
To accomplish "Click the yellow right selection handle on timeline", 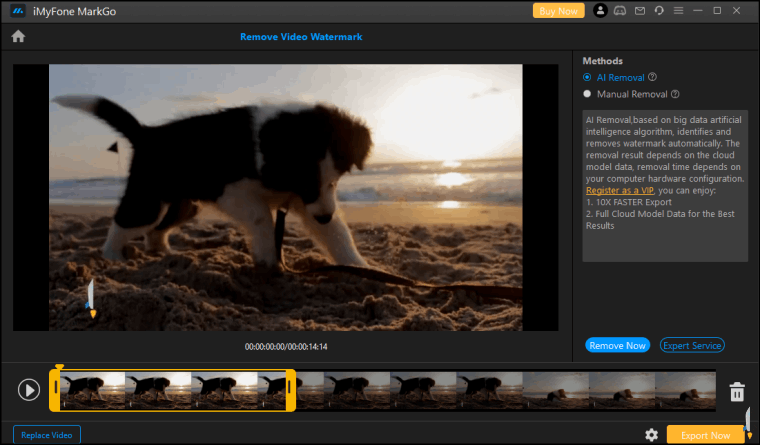I will [x=291, y=390].
